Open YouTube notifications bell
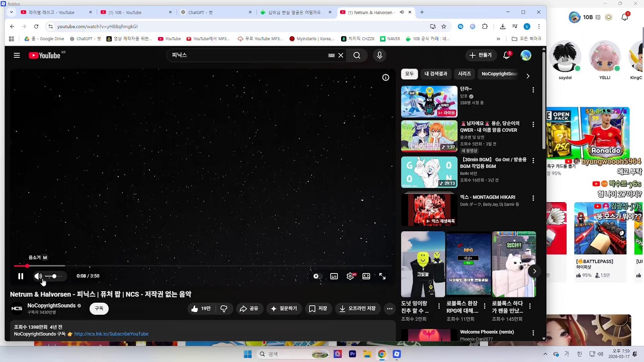 pos(507,55)
